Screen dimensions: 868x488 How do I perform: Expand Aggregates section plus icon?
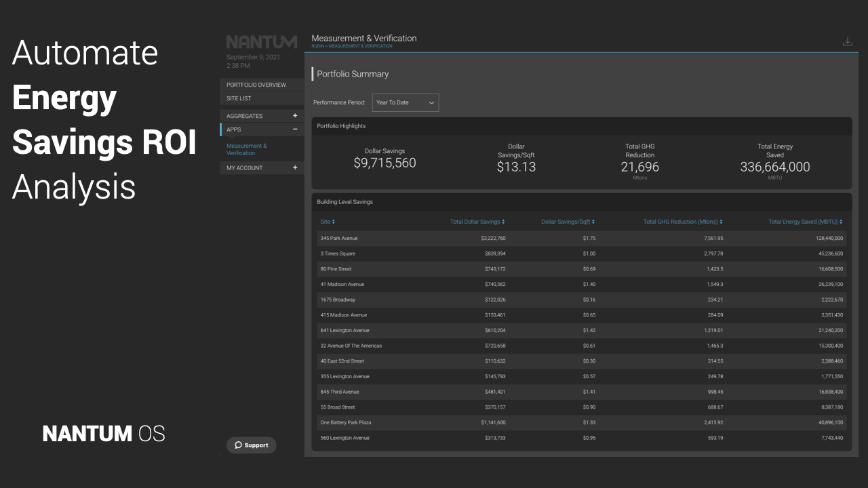click(295, 116)
